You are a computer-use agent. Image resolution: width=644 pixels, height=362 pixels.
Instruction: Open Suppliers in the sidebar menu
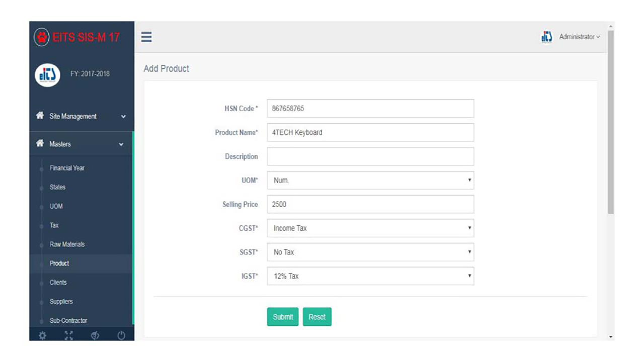click(x=61, y=302)
